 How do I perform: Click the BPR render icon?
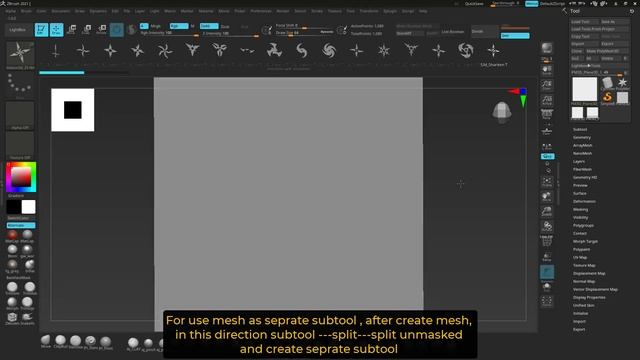click(547, 49)
